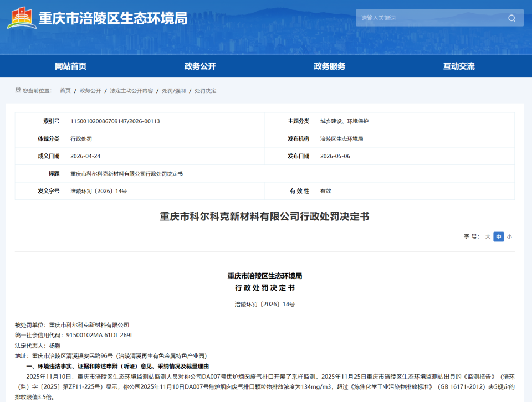The height and width of the screenshot is (402, 532).
Task: Click the search magnifier icon
Action: point(511,18)
